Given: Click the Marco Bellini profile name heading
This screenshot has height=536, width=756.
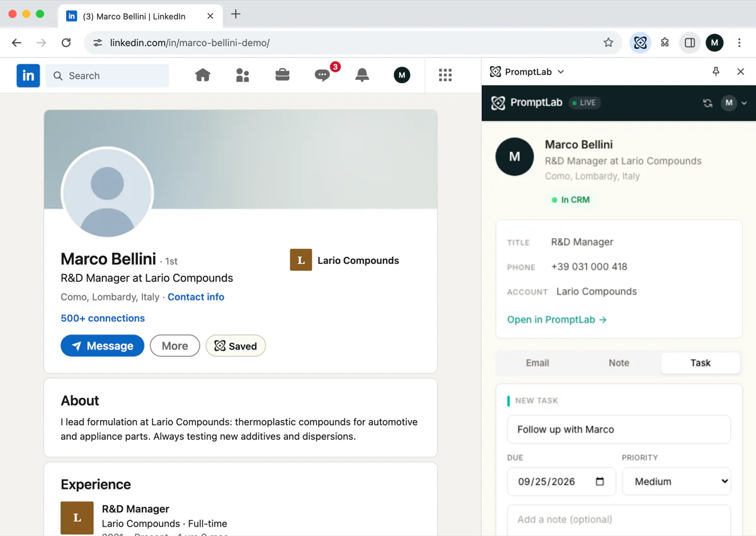Looking at the screenshot, I should 108,259.
